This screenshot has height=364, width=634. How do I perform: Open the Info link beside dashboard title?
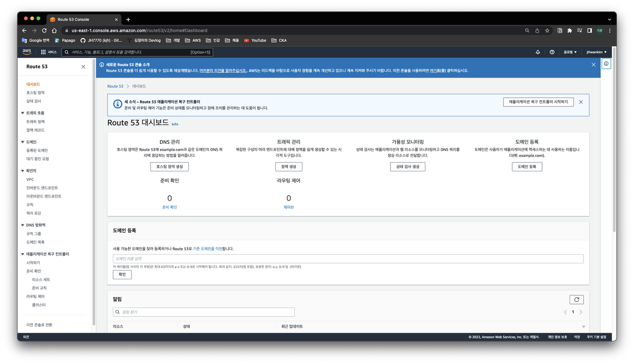[x=175, y=124]
